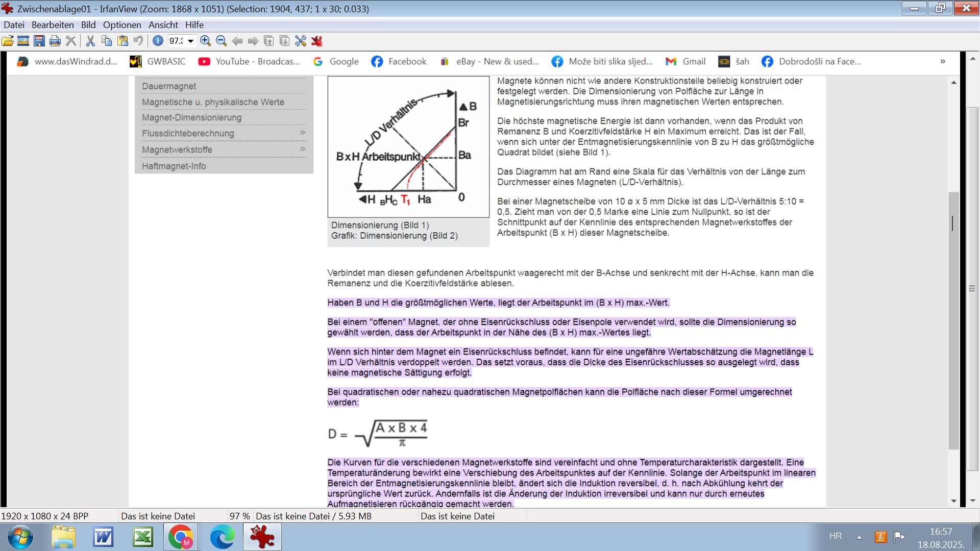This screenshot has width=980, height=551.
Task: Open the slideshow filmstrip icon
Action: [23, 41]
